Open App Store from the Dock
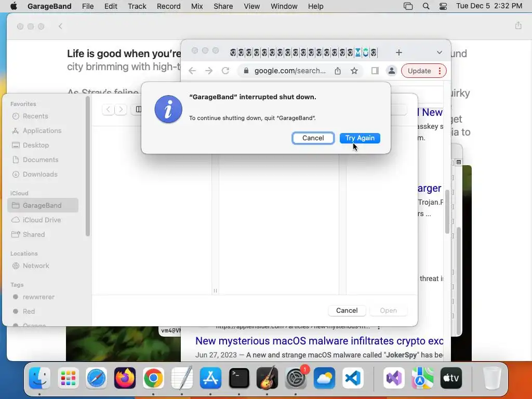 click(210, 378)
